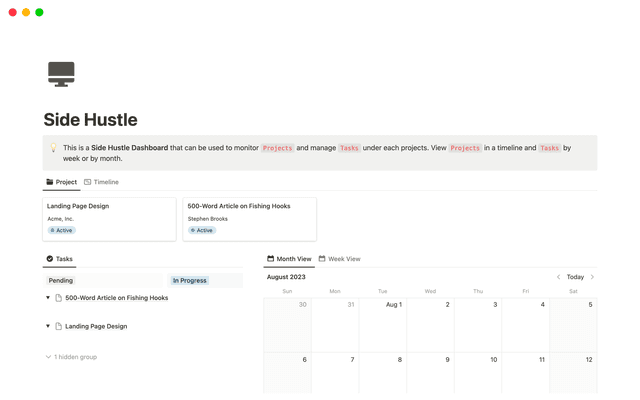The image size is (640, 400).
Task: Click the document icon beside Landing Page Design task
Action: pos(59,326)
